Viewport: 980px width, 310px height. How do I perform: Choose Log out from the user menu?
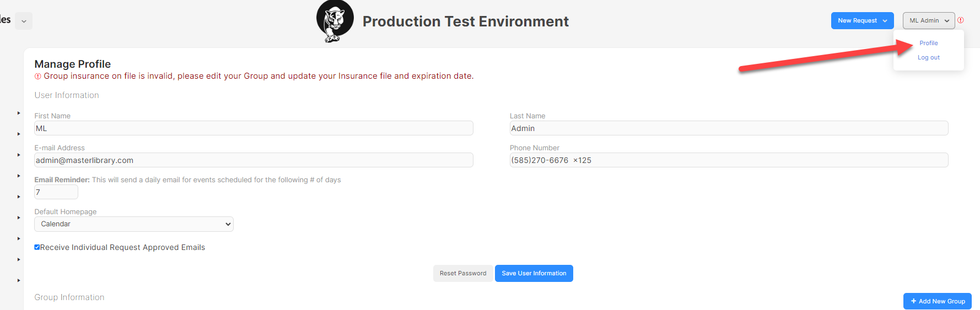(928, 57)
